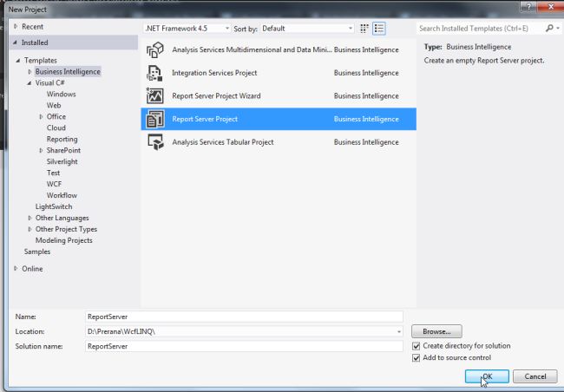Toggle Create directory for solution checkbox
This screenshot has height=392, width=564.
click(x=416, y=346)
